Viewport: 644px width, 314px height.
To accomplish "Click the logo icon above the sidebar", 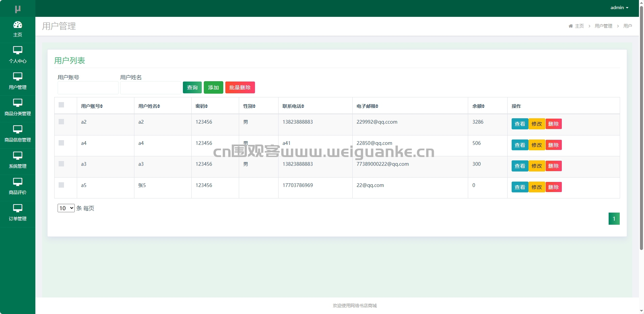I will (18, 9).
